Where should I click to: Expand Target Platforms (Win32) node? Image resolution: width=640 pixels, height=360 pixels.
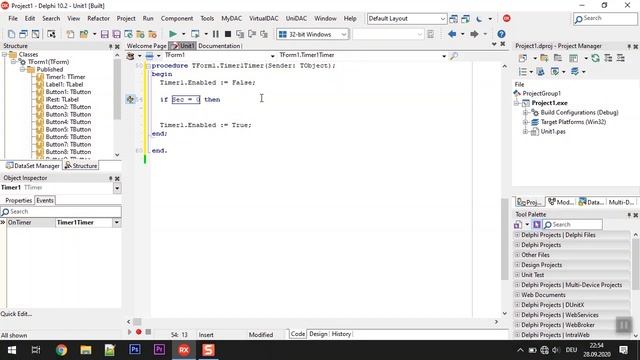coord(526,122)
